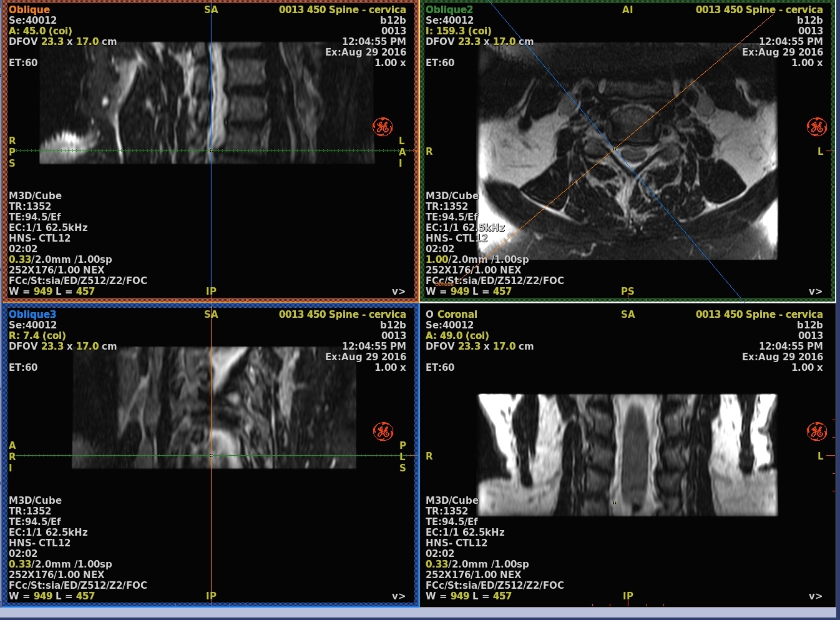Click the GE logo in the Oblique3 viewport

[383, 431]
